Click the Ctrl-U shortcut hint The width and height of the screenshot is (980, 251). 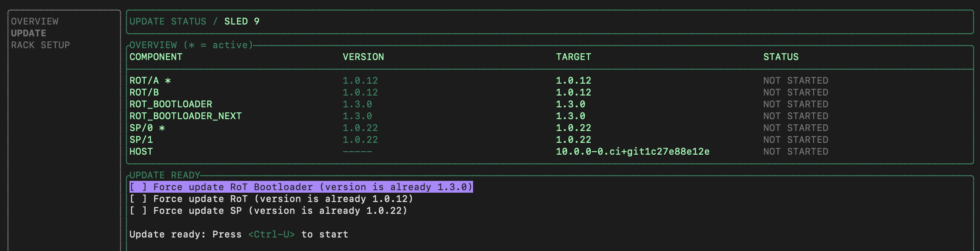coord(271,234)
